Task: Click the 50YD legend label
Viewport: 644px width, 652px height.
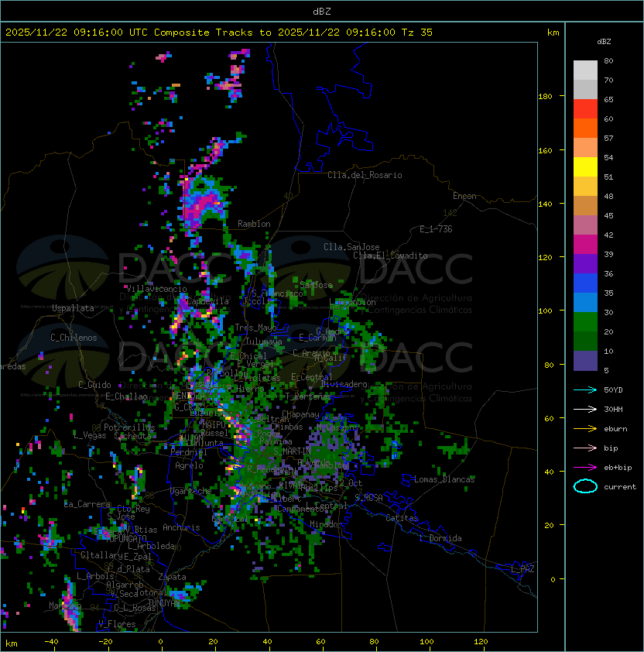Action: tap(613, 389)
